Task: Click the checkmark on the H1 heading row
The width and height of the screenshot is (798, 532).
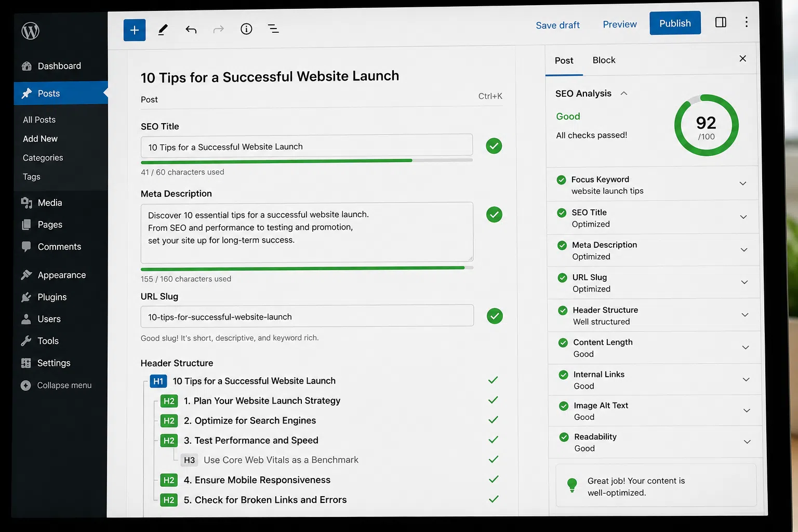Action: tap(493, 380)
